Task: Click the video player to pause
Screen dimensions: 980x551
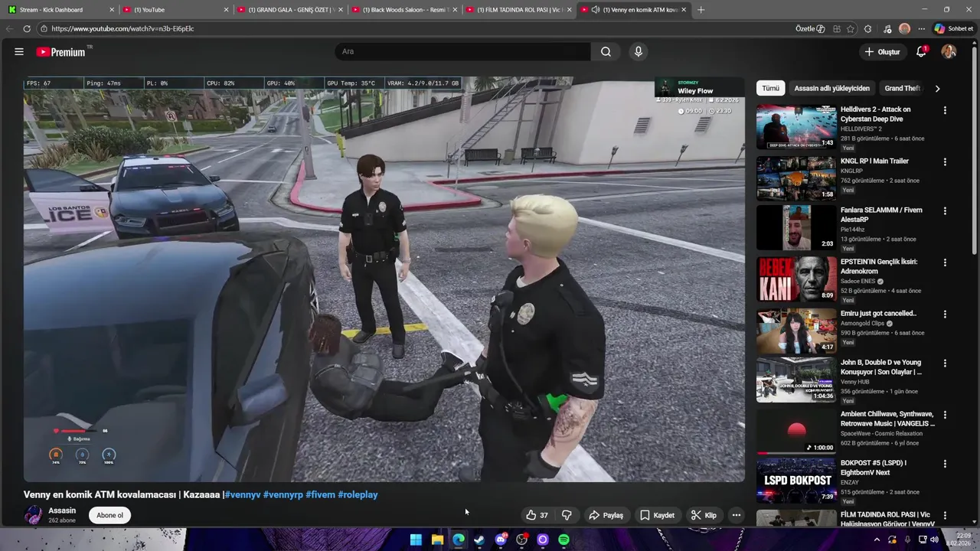Action: tap(384, 279)
